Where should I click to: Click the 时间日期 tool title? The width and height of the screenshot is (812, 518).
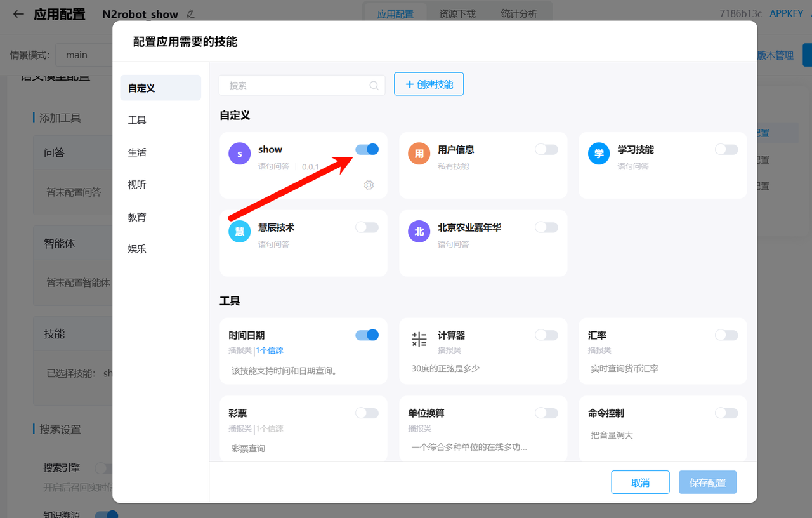(x=247, y=335)
